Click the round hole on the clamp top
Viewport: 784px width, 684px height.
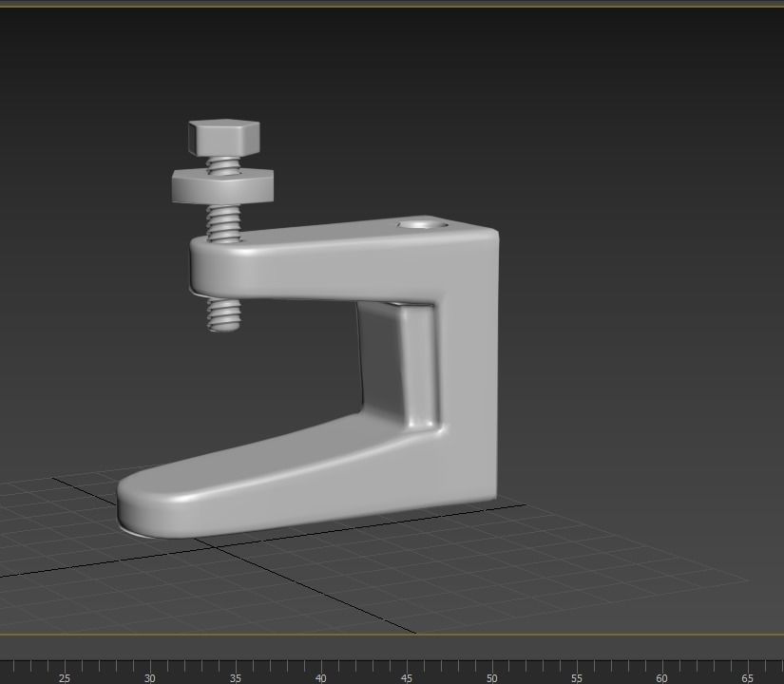coord(423,224)
